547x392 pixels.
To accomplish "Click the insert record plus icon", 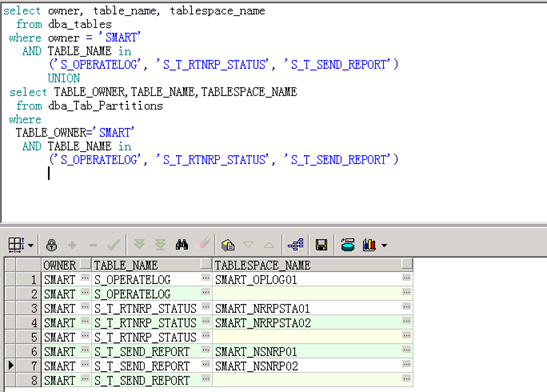I will pos(72,245).
